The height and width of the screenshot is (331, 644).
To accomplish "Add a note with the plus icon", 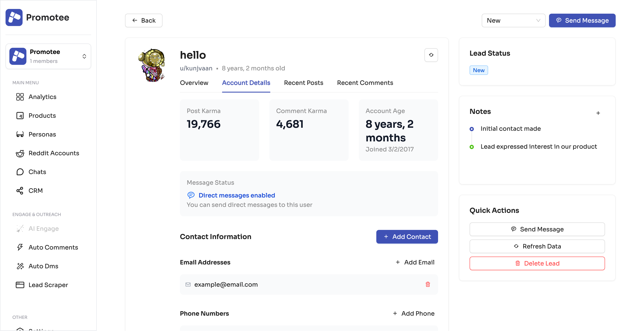I will (598, 113).
